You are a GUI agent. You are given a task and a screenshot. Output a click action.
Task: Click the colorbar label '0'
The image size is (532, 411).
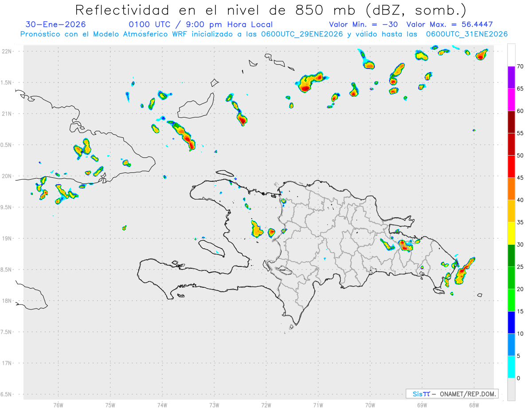(519, 378)
